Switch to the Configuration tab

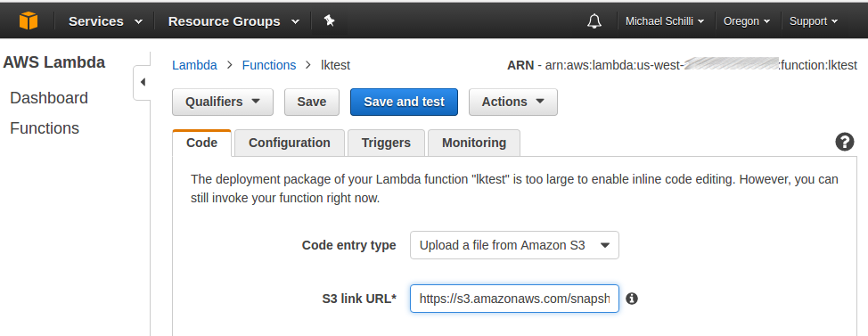coord(290,143)
